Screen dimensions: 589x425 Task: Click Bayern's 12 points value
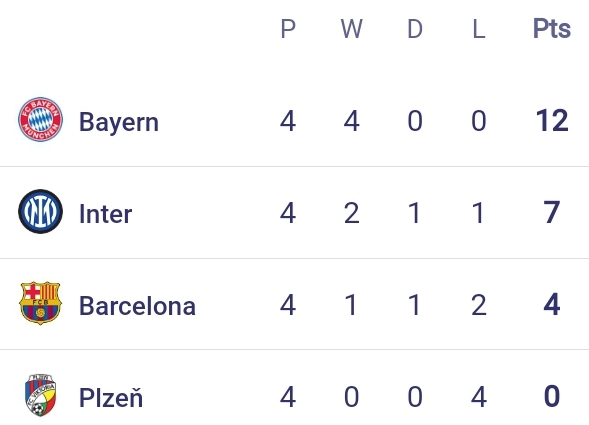(552, 121)
